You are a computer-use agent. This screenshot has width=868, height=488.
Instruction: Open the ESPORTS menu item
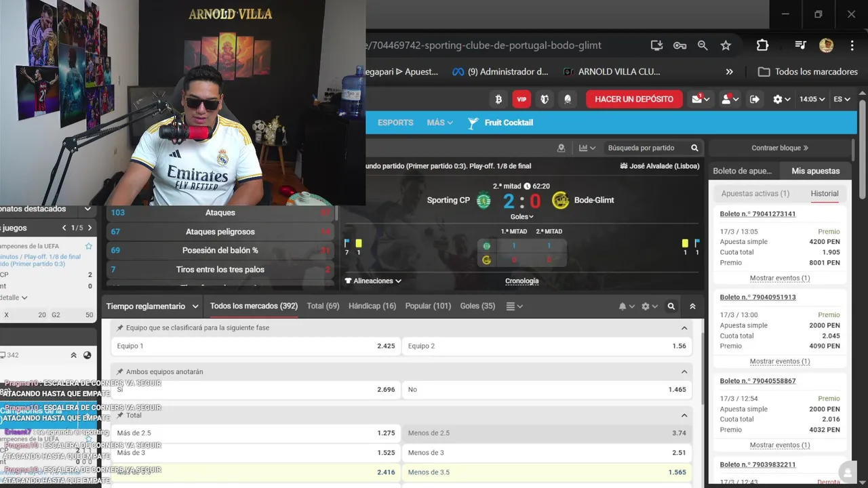pyautogui.click(x=395, y=123)
